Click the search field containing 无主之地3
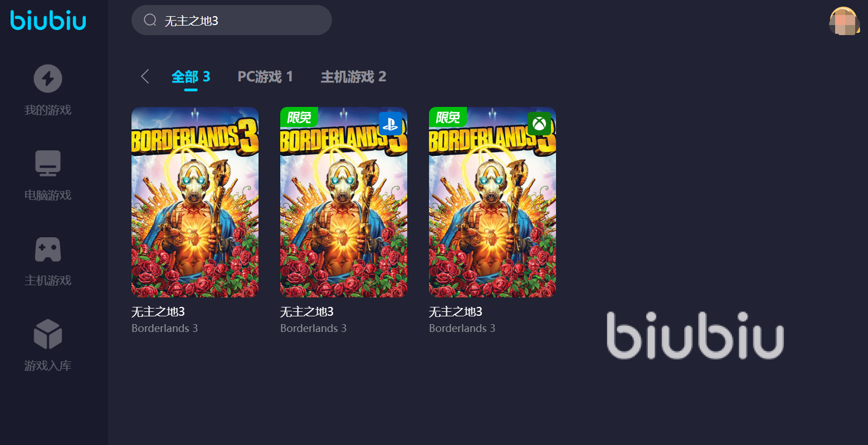The height and width of the screenshot is (445, 868). 232,20
